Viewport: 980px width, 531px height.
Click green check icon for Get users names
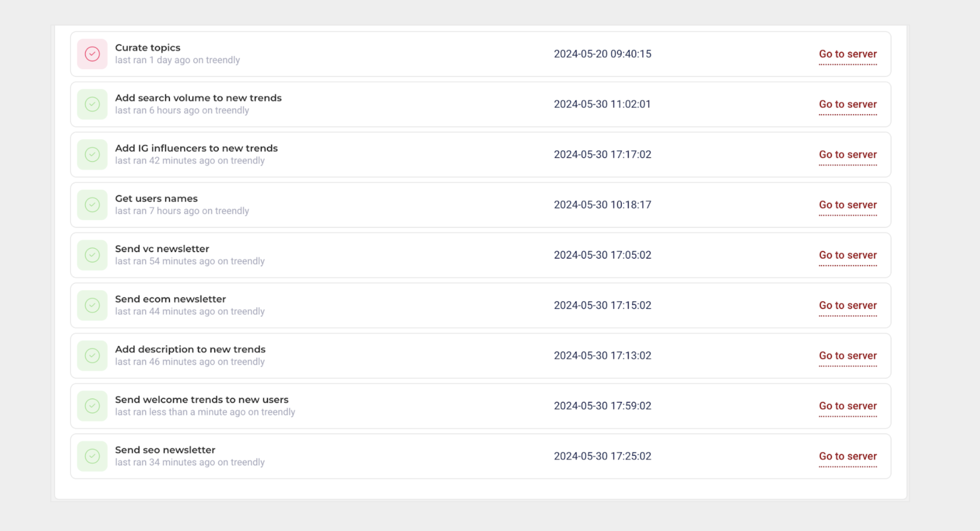click(x=92, y=205)
